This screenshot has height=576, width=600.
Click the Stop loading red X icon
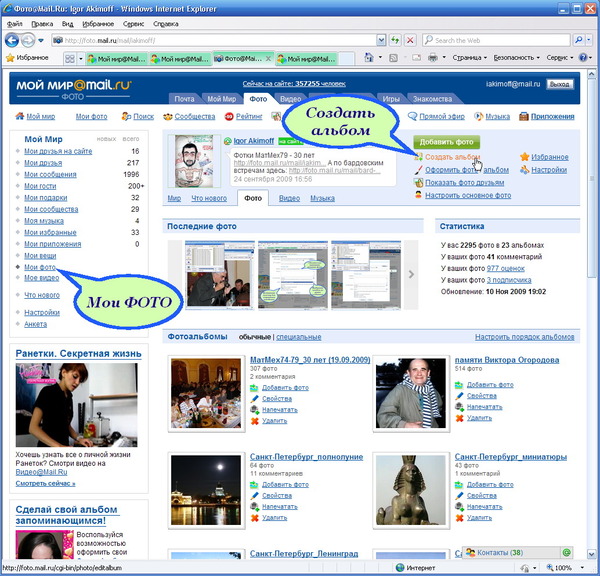tap(410, 40)
